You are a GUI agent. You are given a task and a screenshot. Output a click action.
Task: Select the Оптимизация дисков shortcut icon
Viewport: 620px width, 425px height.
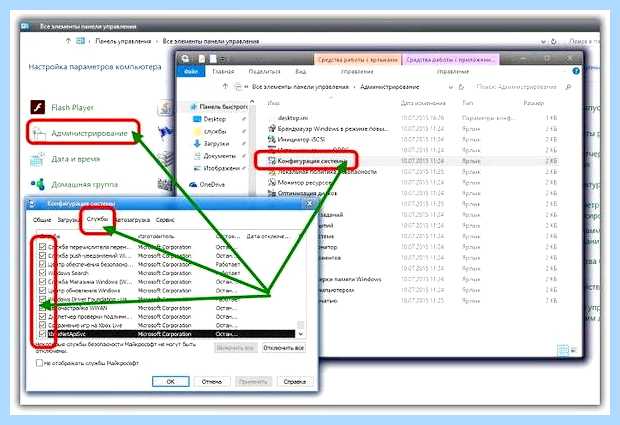tap(272, 193)
